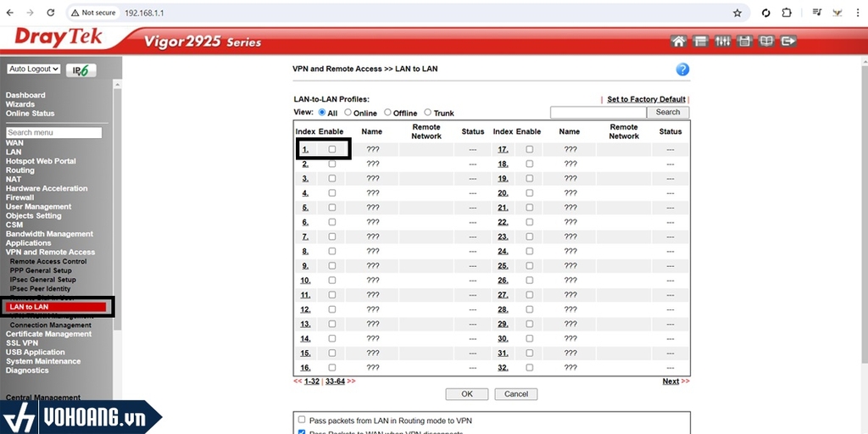Click the logout arrow icon in the header

coord(788,41)
